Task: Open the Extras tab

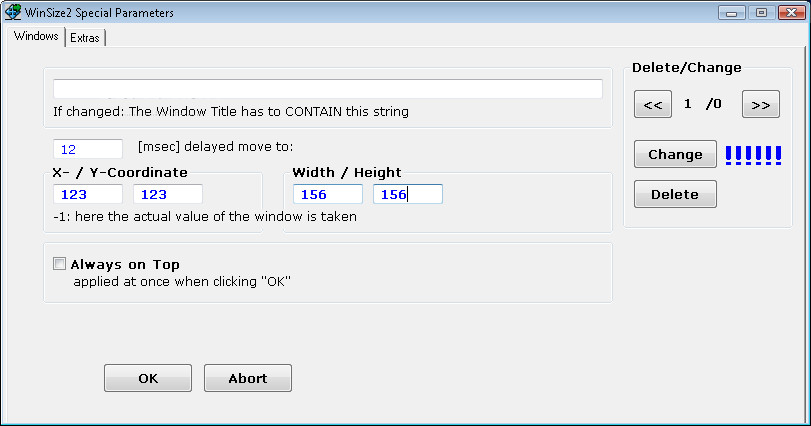Action: pyautogui.click(x=86, y=37)
